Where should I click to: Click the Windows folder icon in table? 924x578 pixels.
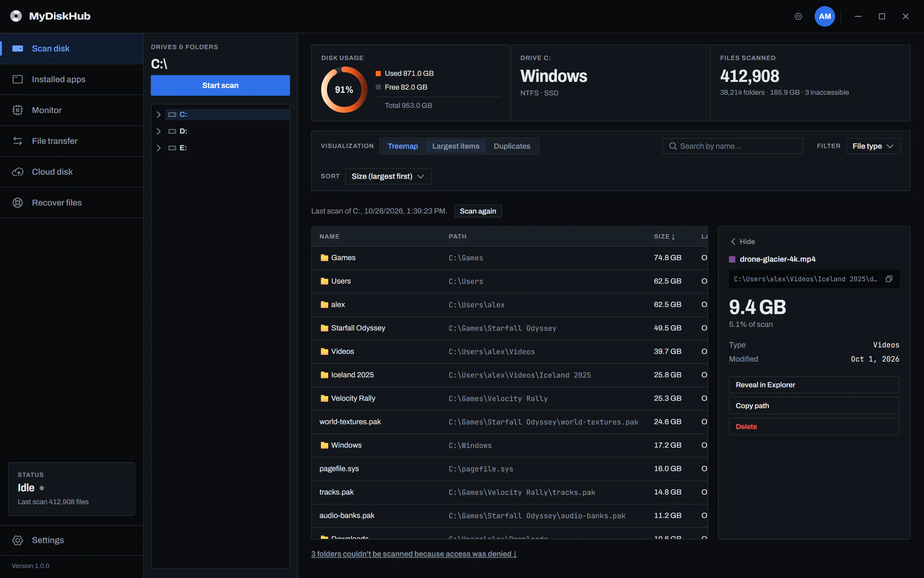tap(325, 445)
